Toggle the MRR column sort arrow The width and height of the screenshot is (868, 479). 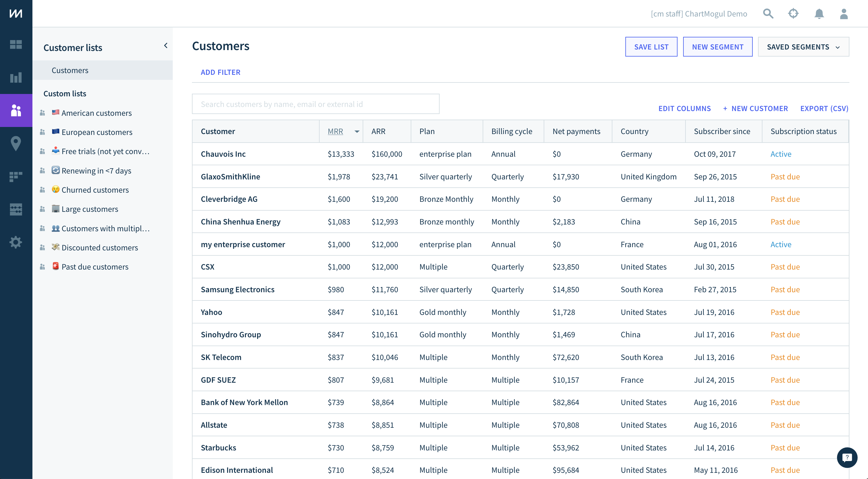tap(357, 132)
